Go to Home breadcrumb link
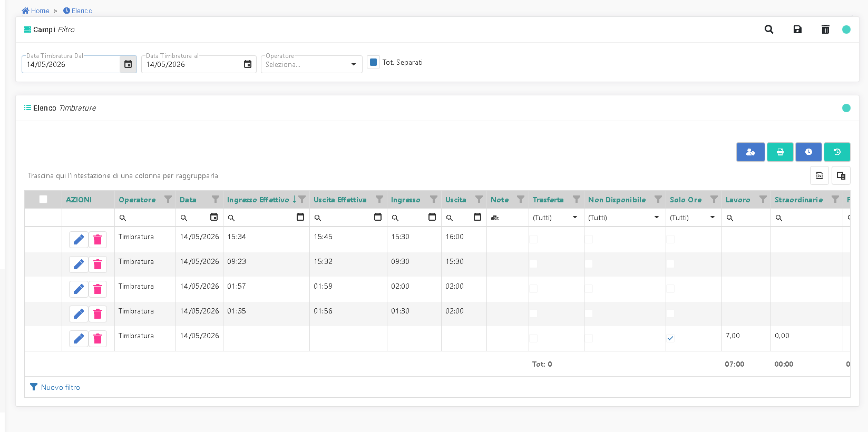 tap(35, 11)
